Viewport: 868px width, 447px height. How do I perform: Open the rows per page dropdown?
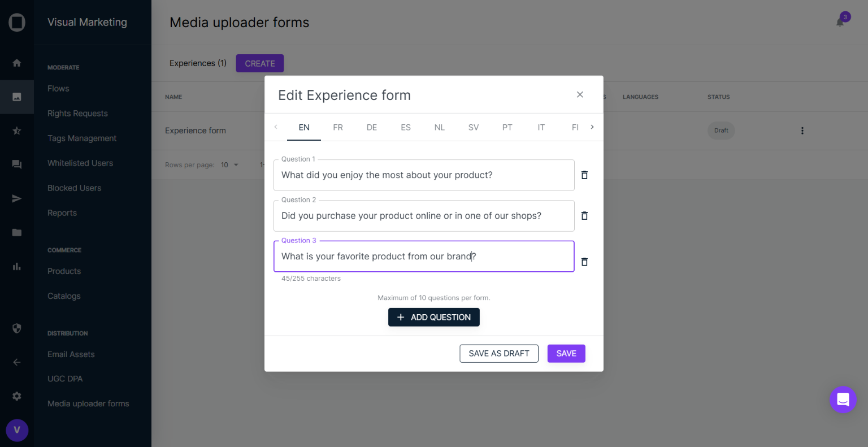click(230, 165)
